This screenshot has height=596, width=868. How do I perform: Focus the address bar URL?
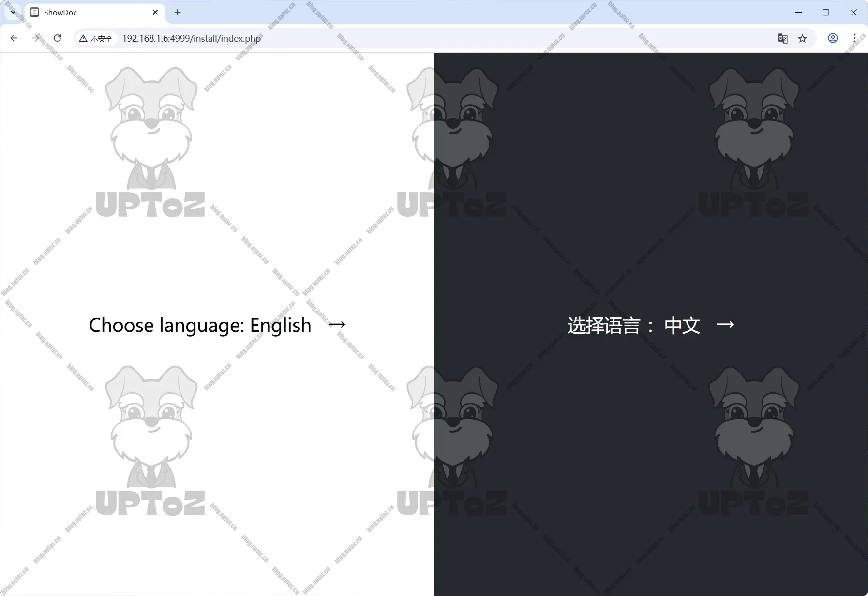click(x=192, y=38)
